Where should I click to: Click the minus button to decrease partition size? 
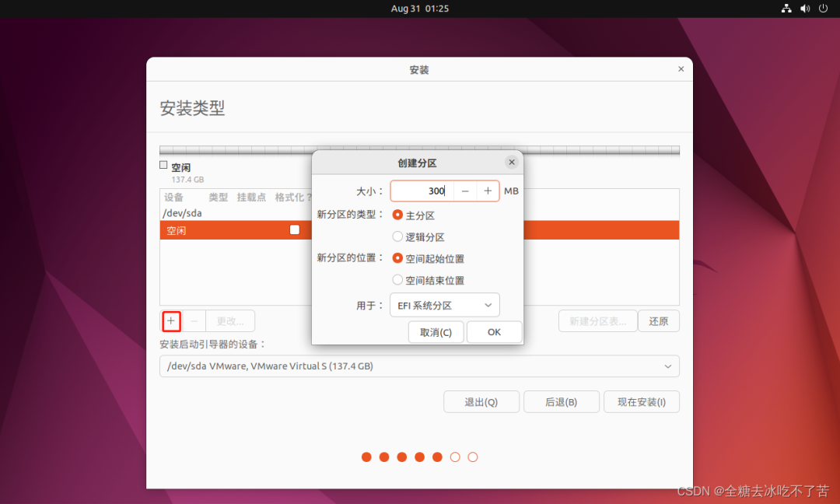click(x=464, y=191)
